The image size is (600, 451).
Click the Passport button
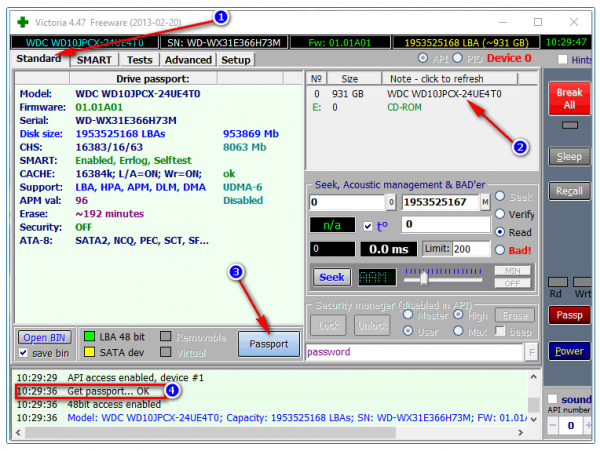point(269,344)
